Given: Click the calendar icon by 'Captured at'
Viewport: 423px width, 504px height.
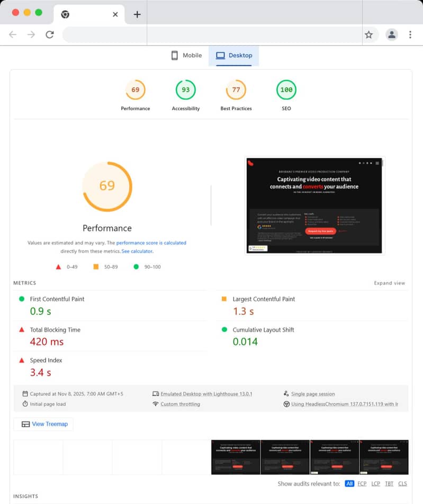Looking at the screenshot, I should pyautogui.click(x=25, y=394).
